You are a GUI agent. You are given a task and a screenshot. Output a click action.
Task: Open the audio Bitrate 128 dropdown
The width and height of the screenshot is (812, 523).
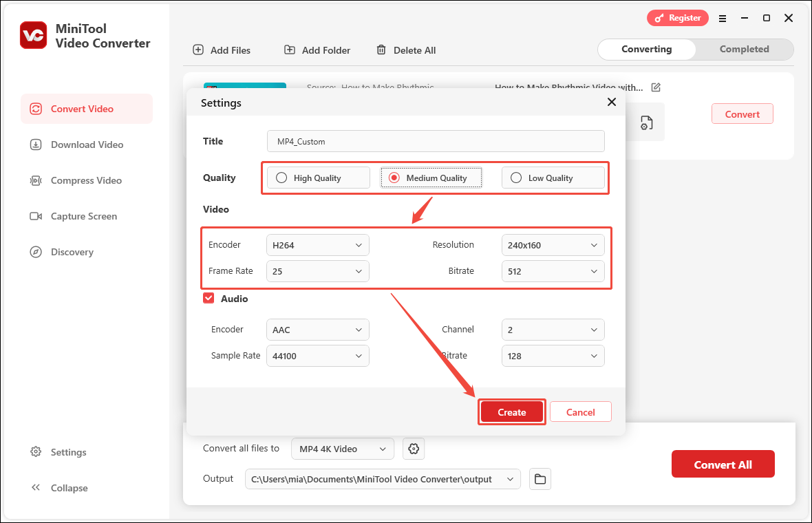click(x=553, y=356)
